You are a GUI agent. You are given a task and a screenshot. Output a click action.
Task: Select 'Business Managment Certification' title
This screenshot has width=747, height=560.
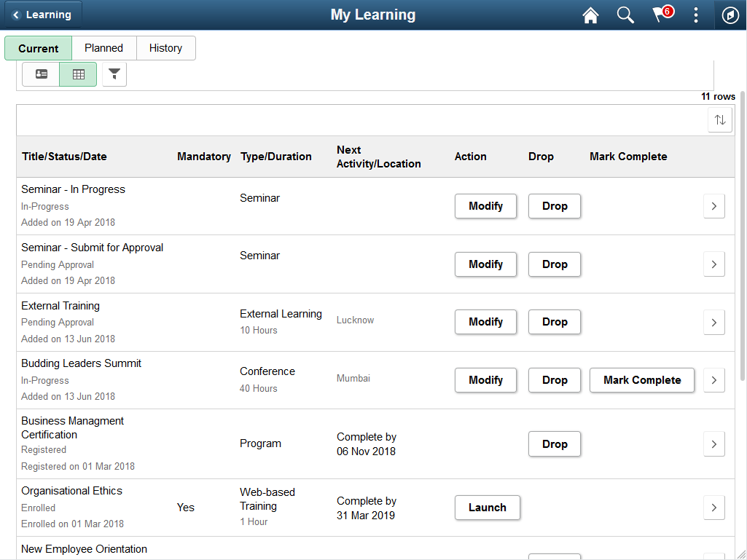pos(72,427)
